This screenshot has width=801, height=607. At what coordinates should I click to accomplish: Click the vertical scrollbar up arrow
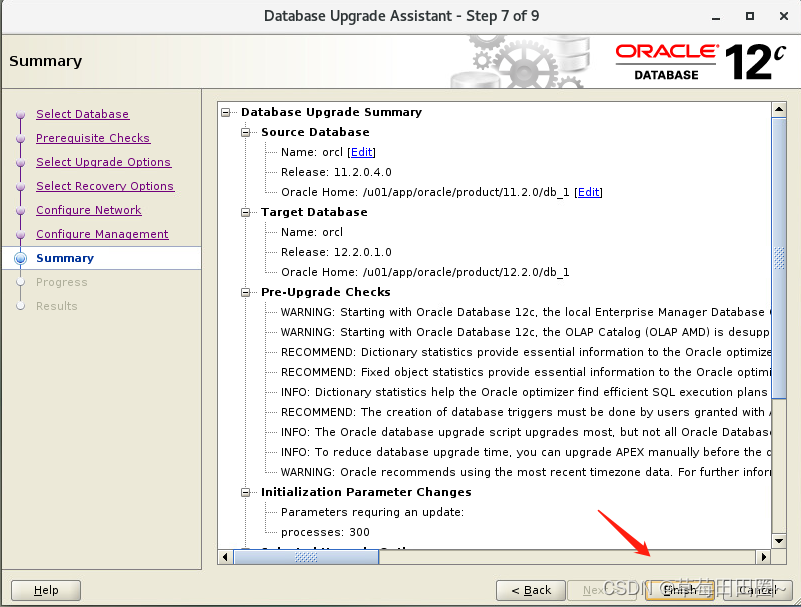pos(779,109)
